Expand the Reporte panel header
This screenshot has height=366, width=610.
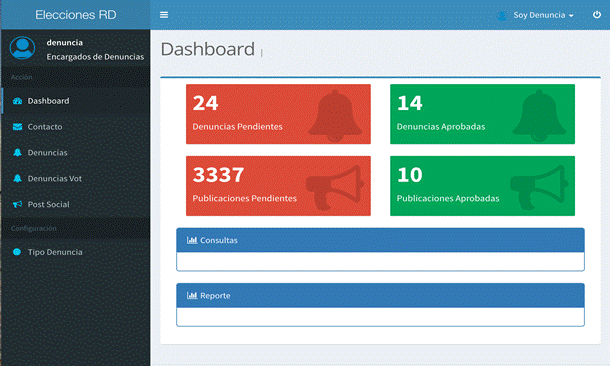coord(380,296)
